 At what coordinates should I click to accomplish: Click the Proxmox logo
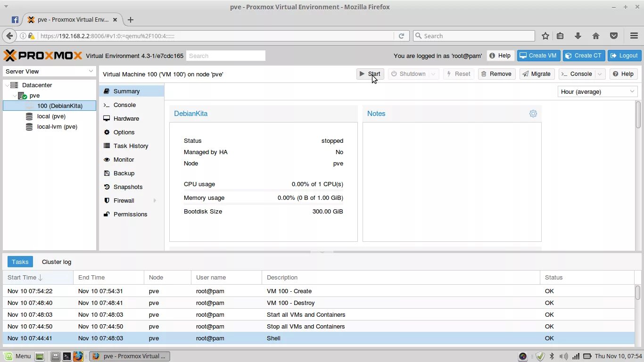click(43, 56)
